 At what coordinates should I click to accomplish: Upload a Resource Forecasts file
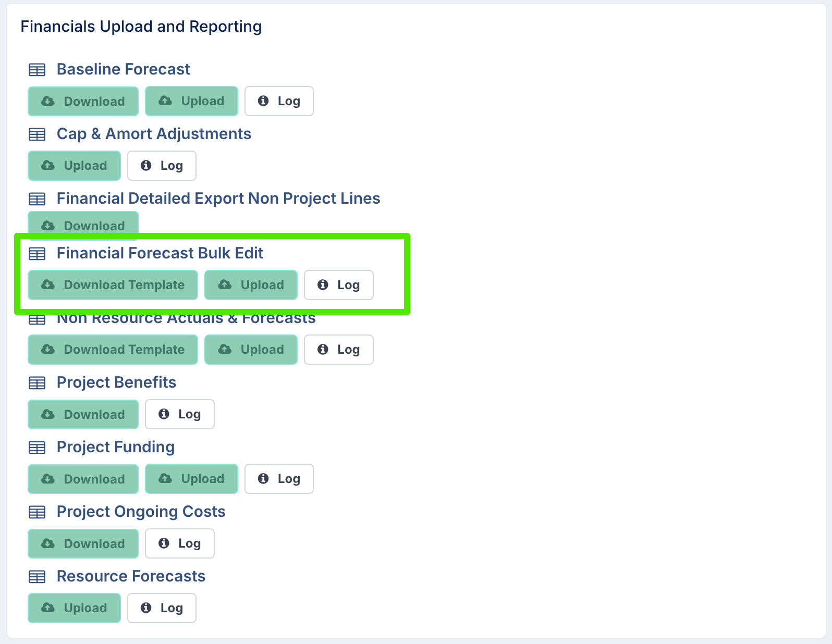[x=74, y=608]
